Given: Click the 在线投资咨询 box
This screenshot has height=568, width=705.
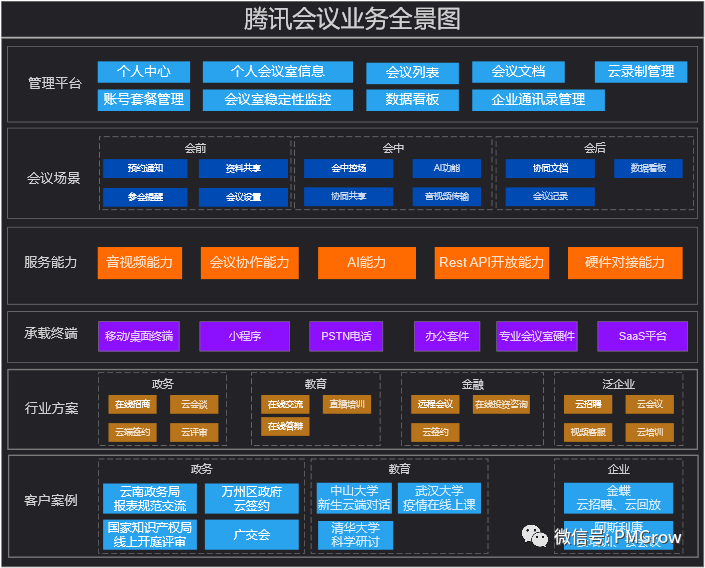Looking at the screenshot, I should 501,405.
